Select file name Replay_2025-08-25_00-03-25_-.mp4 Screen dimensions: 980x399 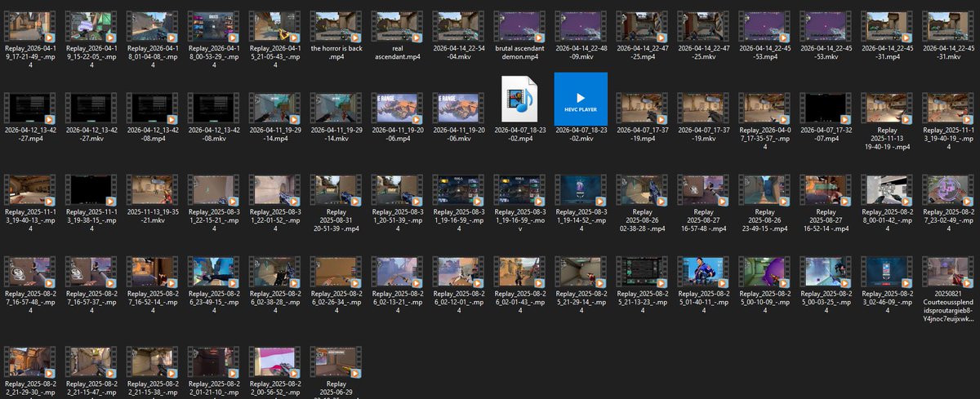tap(826, 303)
